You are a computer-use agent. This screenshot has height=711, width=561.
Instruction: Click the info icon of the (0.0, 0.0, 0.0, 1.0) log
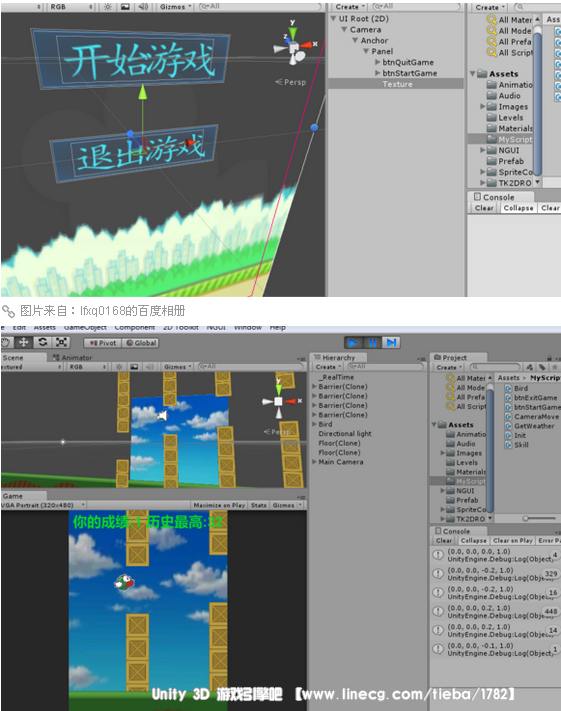(x=438, y=555)
